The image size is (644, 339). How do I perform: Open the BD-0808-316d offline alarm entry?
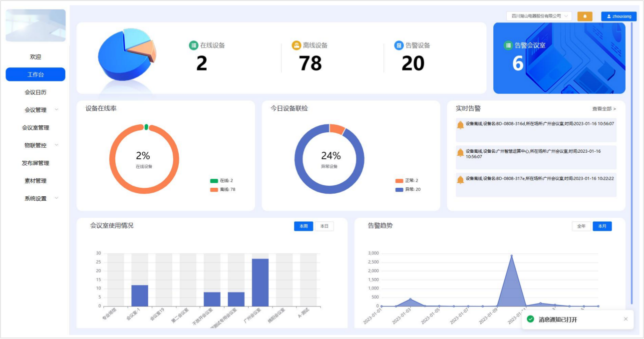click(x=536, y=130)
